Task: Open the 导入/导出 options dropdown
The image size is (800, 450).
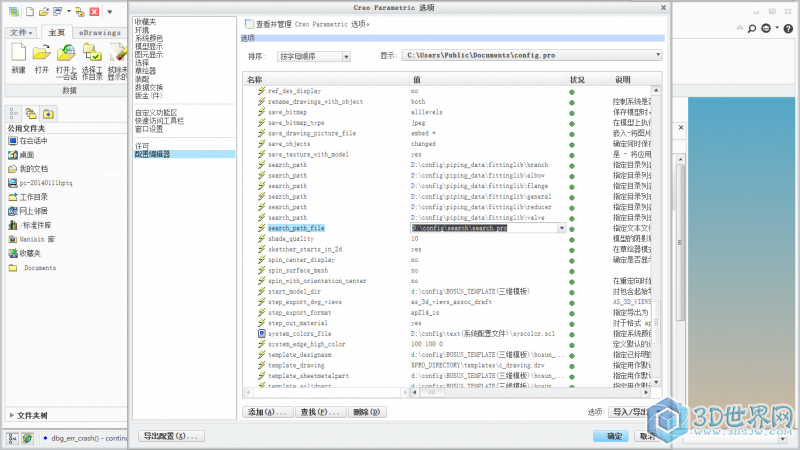Action: pyautogui.click(x=633, y=412)
